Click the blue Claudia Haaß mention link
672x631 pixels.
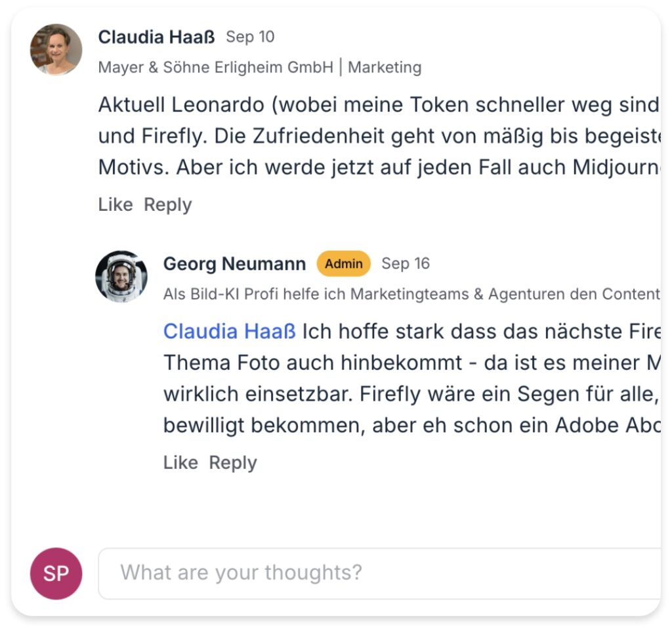point(230,332)
